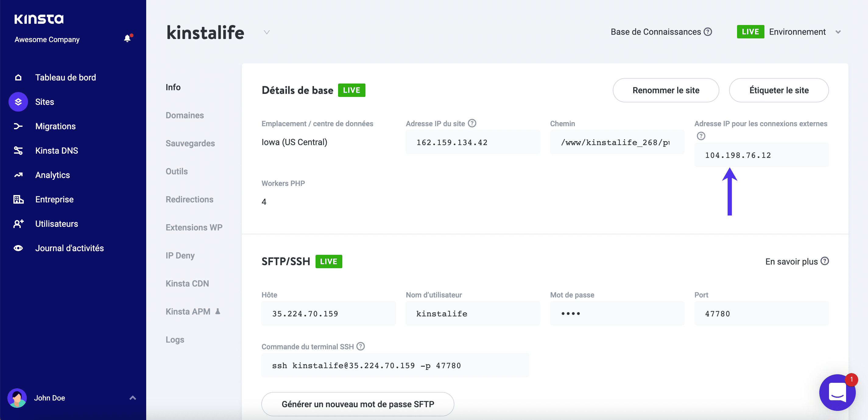The width and height of the screenshot is (868, 420).
Task: Click the Sites layers icon
Action: point(18,102)
